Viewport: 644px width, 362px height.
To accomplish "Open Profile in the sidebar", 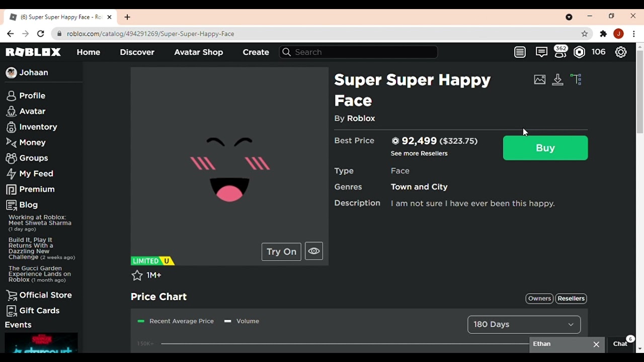I will [26, 96].
